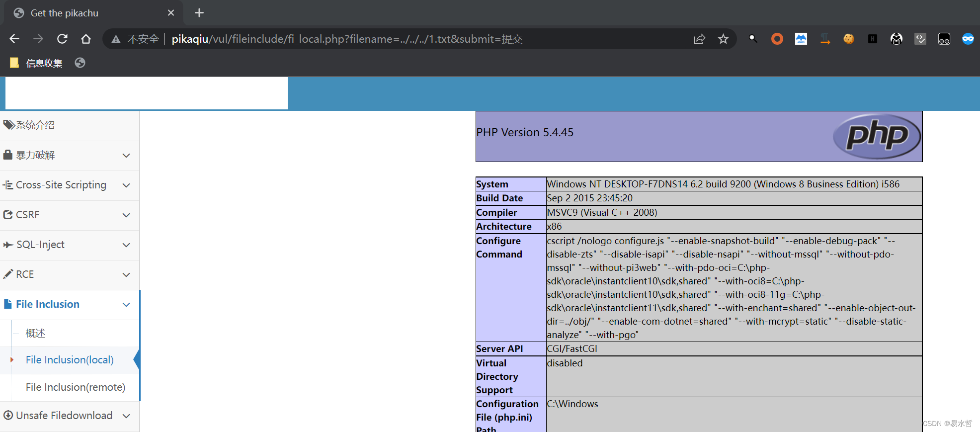The height and width of the screenshot is (432, 980).
Task: Click the CGI/FastCGI Server API value
Action: coord(572,348)
